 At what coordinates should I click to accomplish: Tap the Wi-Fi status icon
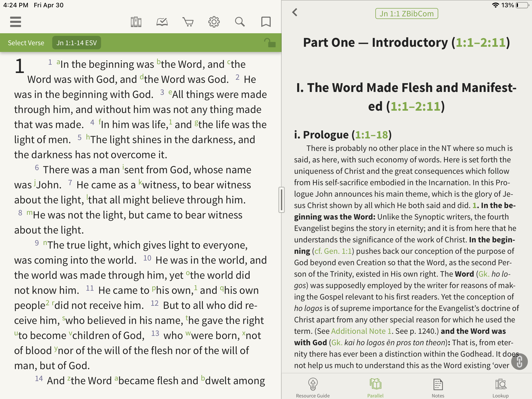click(496, 5)
